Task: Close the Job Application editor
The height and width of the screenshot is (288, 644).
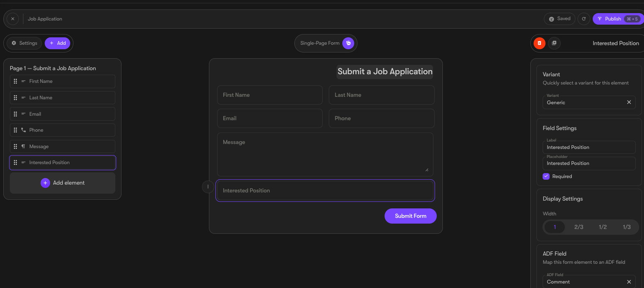Action: 13,19
